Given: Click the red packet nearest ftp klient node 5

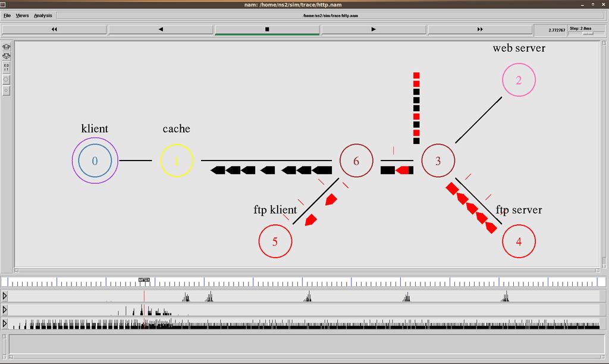Looking at the screenshot, I should [x=310, y=220].
